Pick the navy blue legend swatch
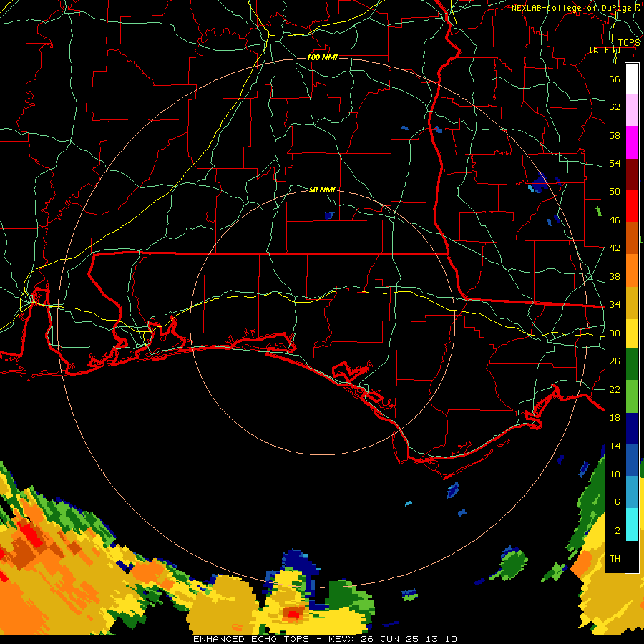 tap(632, 429)
